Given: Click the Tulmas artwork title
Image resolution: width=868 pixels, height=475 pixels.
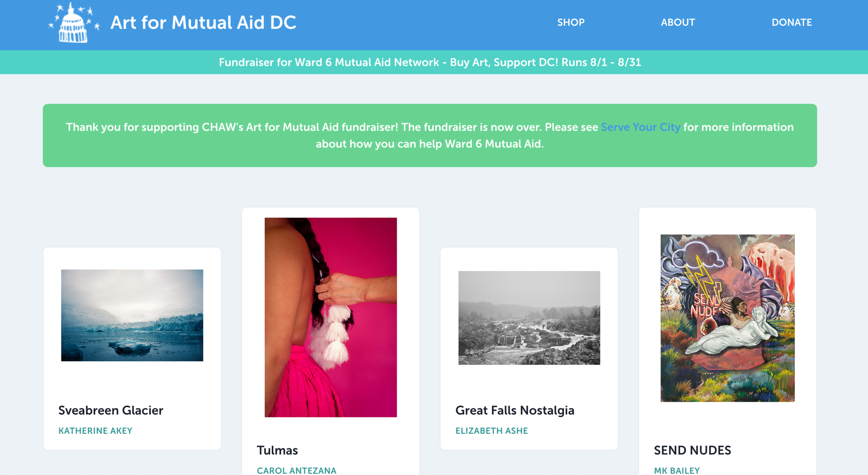Looking at the screenshot, I should click(x=277, y=450).
